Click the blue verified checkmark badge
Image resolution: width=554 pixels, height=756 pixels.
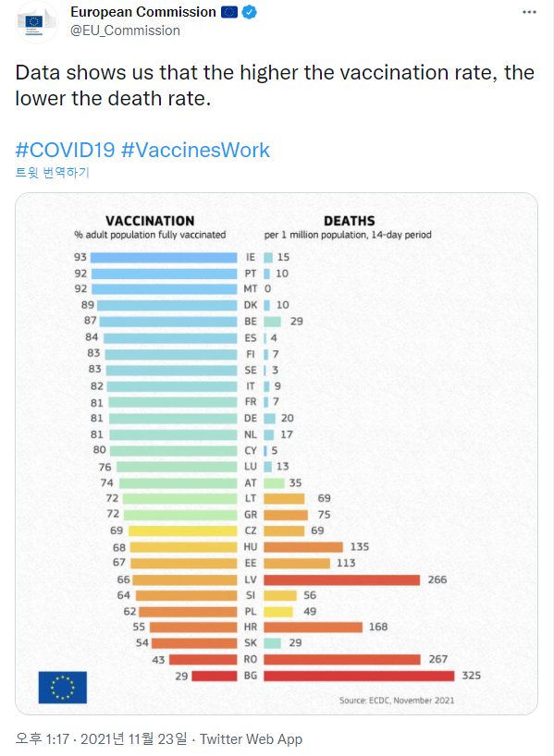(x=249, y=12)
